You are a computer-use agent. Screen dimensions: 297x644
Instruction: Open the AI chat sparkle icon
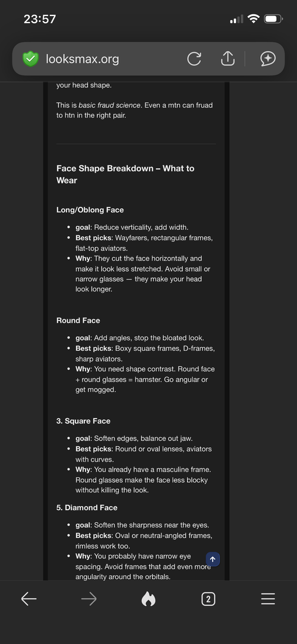[268, 59]
